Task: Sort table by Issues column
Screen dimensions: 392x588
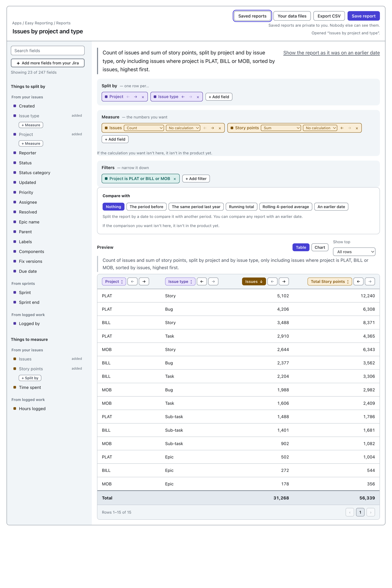Action: pos(254,282)
